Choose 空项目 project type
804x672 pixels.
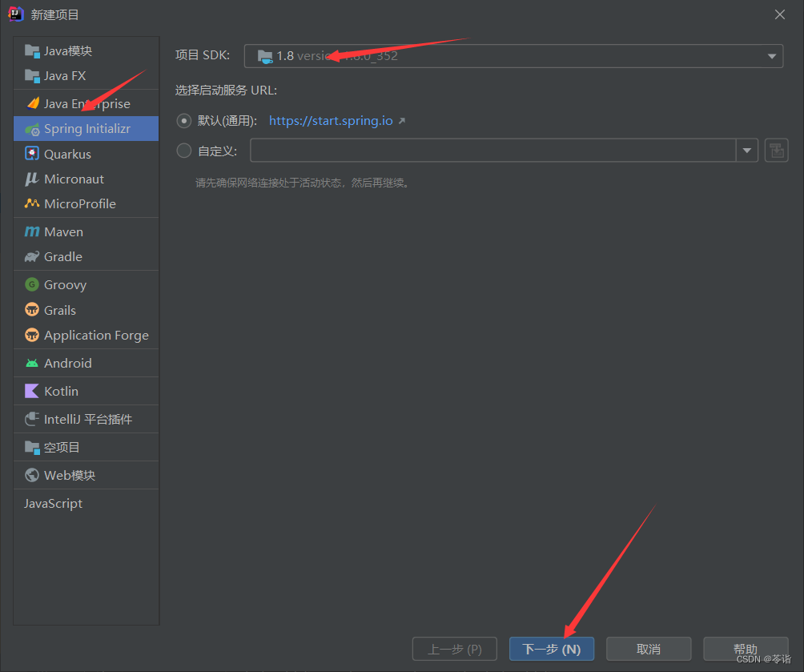86,447
